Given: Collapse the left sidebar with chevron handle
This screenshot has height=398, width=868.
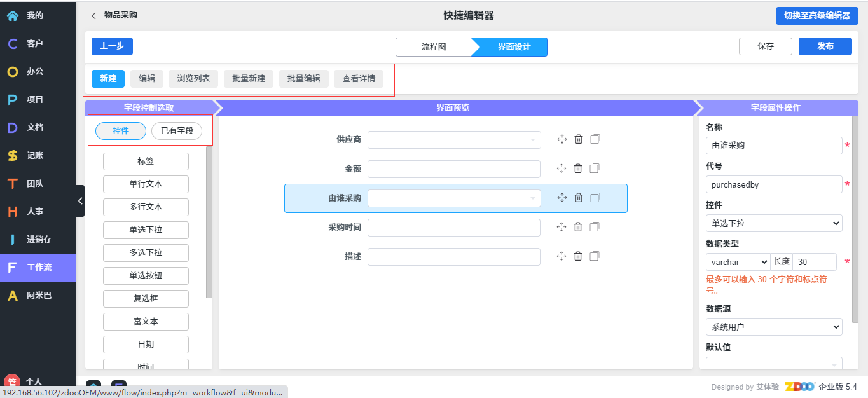Looking at the screenshot, I should (x=80, y=201).
